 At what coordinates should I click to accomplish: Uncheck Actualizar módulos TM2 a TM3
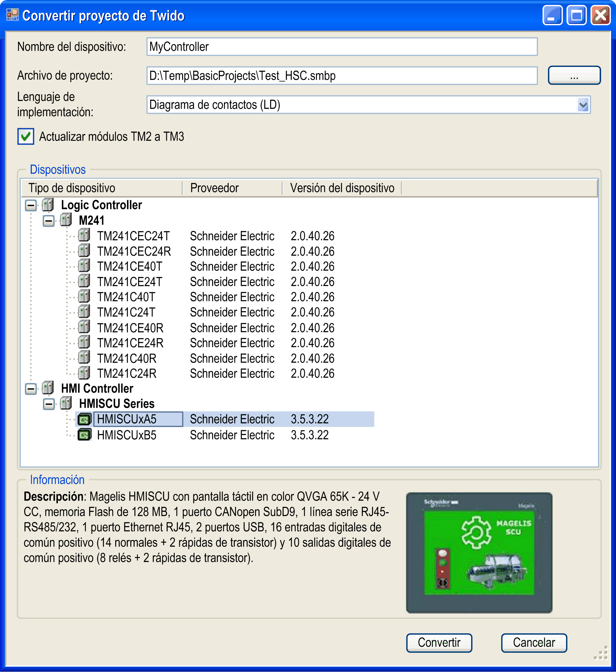pos(26,136)
